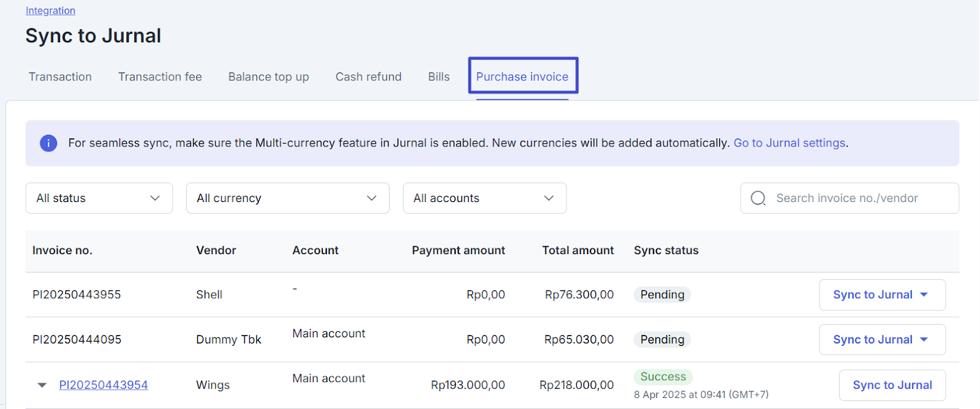Switch to the Transaction tab
980x409 pixels.
[x=60, y=77]
